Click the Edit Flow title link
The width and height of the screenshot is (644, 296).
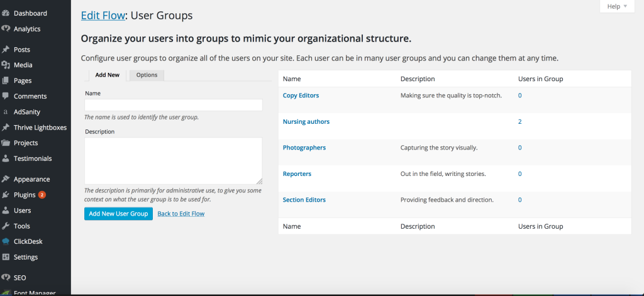(103, 15)
